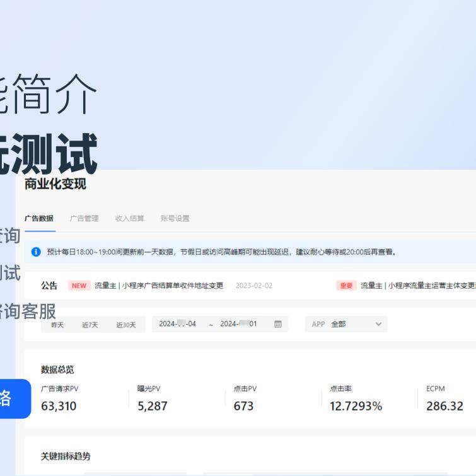Select the 近30天 quick range

point(126,325)
